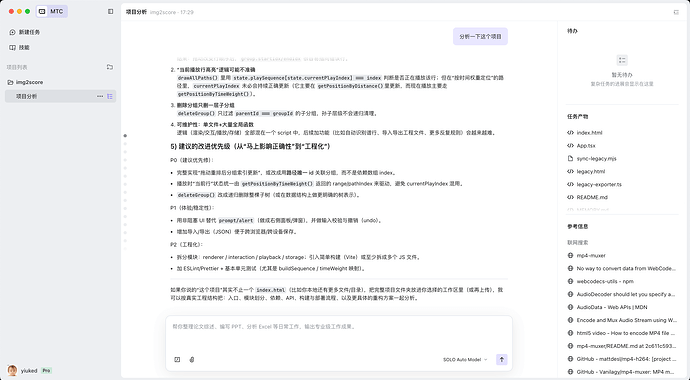Image resolution: width=690 pixels, height=380 pixels.
Task: Open the mp4-muxer search reference
Action: (591, 256)
